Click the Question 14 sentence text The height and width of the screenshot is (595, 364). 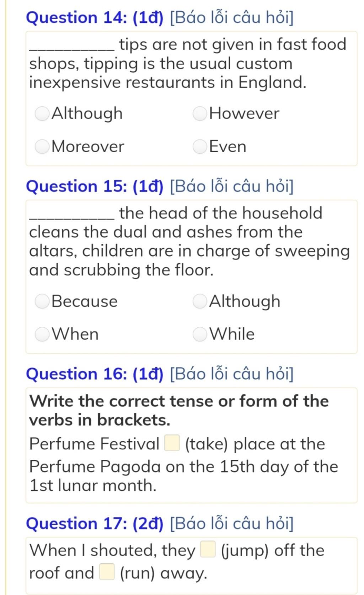188,63
